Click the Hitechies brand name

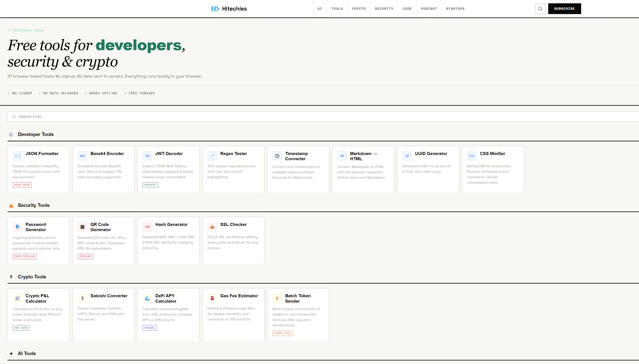coord(234,9)
